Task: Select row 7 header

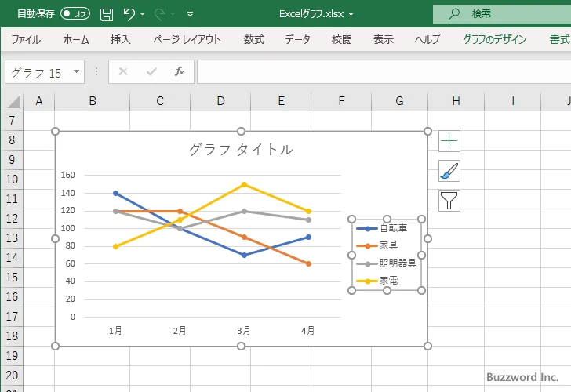Action: [x=12, y=121]
